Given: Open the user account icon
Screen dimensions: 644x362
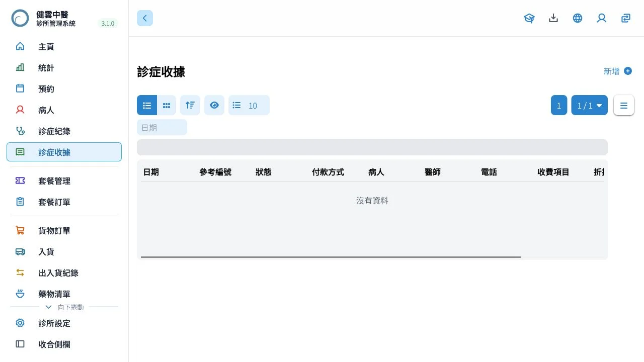Looking at the screenshot, I should click(602, 18).
